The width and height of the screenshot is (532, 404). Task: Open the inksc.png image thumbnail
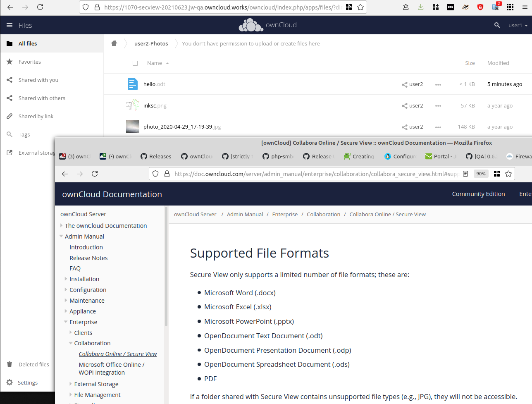point(133,105)
